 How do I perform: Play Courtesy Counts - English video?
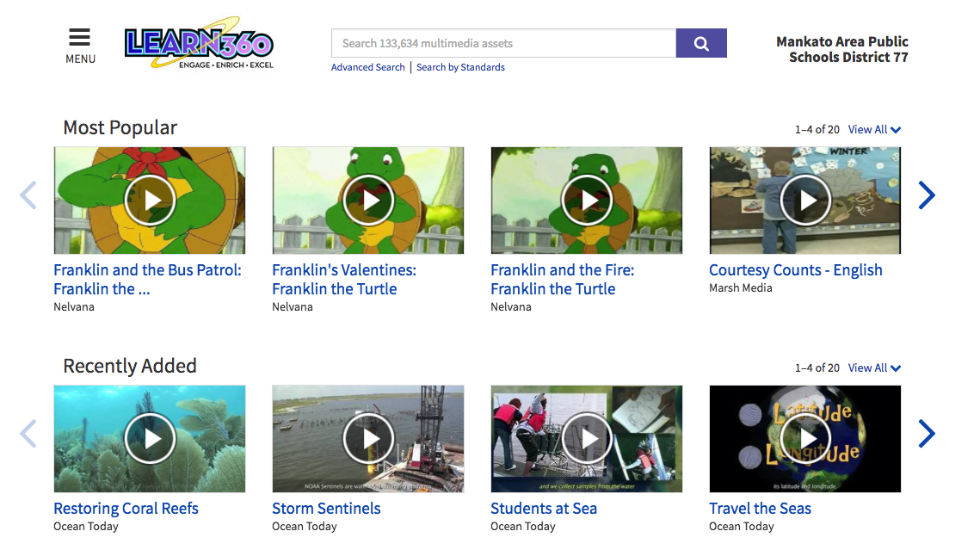805,201
